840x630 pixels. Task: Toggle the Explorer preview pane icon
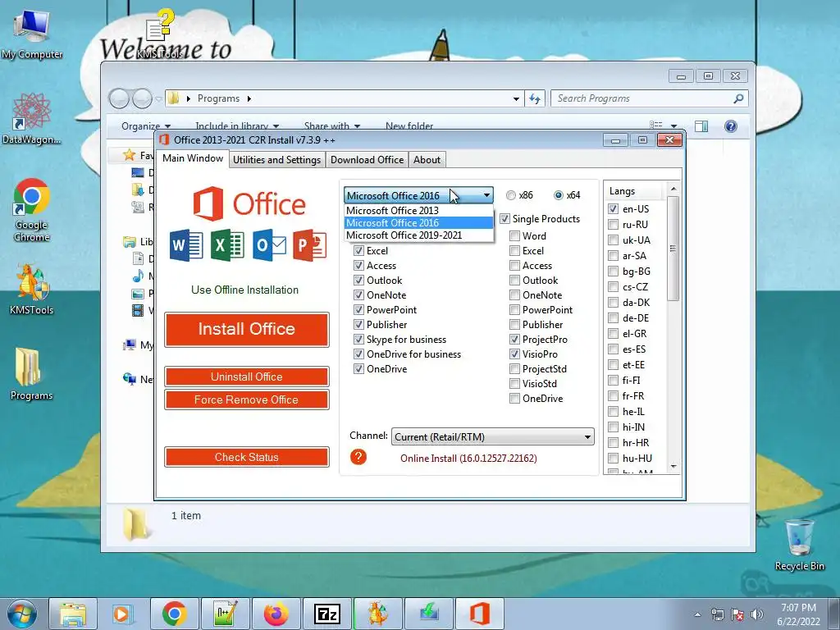701,126
